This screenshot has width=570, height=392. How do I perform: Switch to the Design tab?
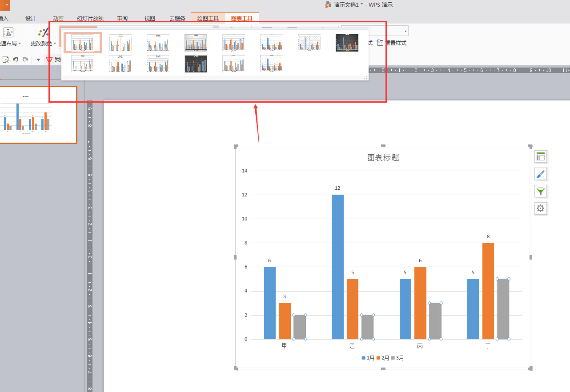point(31,19)
